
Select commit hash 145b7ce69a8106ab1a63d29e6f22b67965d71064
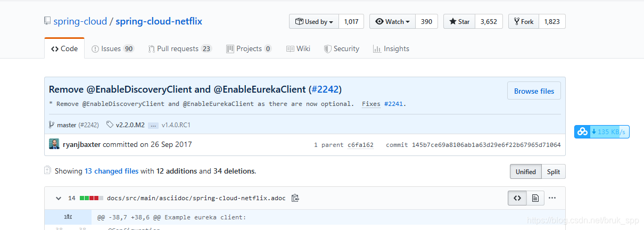[x=486, y=145]
